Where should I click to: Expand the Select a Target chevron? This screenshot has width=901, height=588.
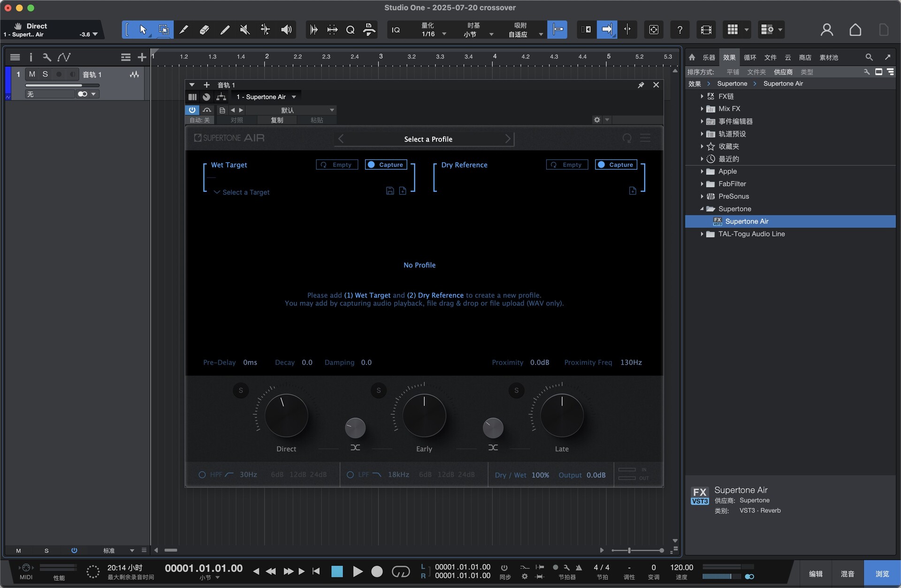(217, 192)
